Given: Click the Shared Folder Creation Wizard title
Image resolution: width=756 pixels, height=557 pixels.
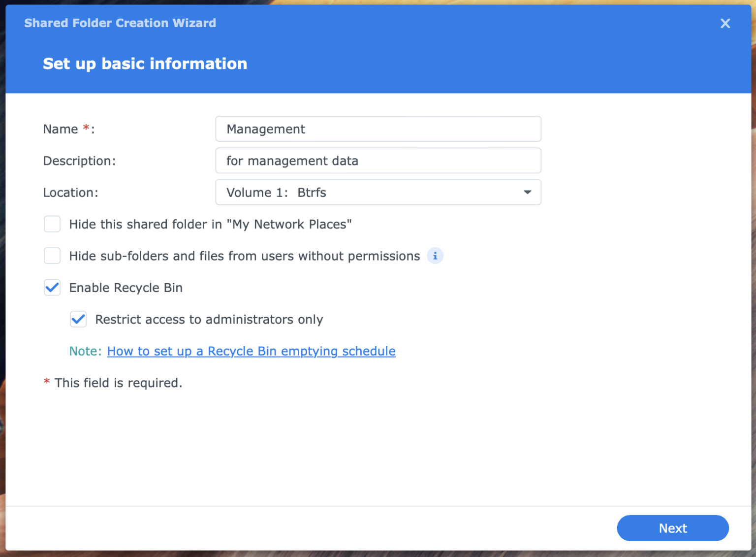Looking at the screenshot, I should [120, 23].
